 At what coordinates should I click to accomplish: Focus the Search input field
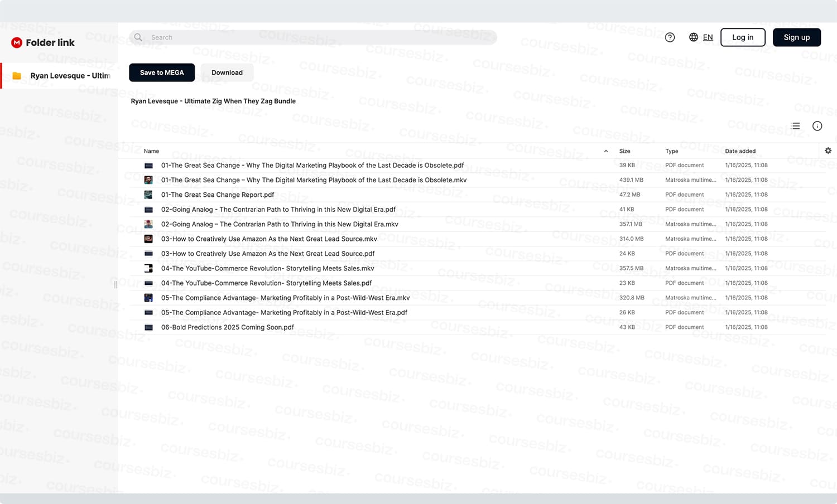coord(313,37)
